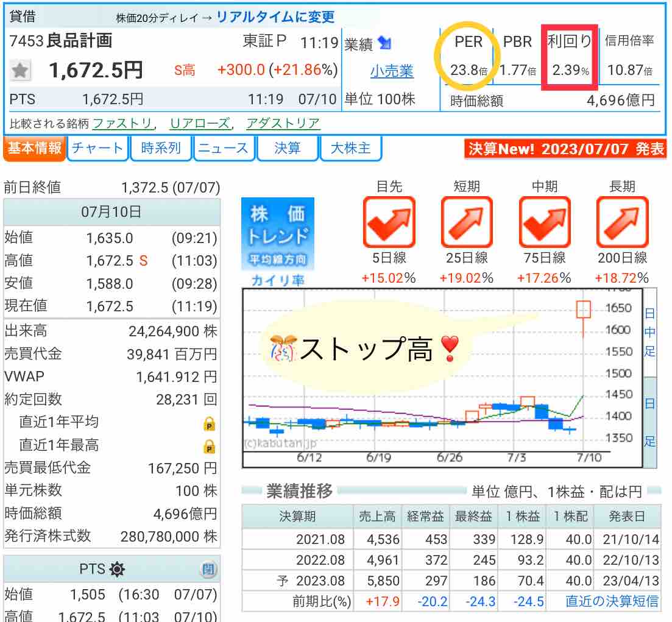The width and height of the screenshot is (672, 622).
Task: Click the 200日線 deviation value +18.72%
Action: pyautogui.click(x=622, y=278)
